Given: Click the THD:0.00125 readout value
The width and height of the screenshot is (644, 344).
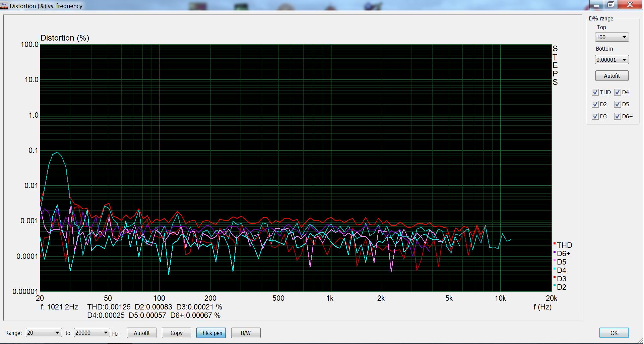Looking at the screenshot, I should click(x=109, y=307).
